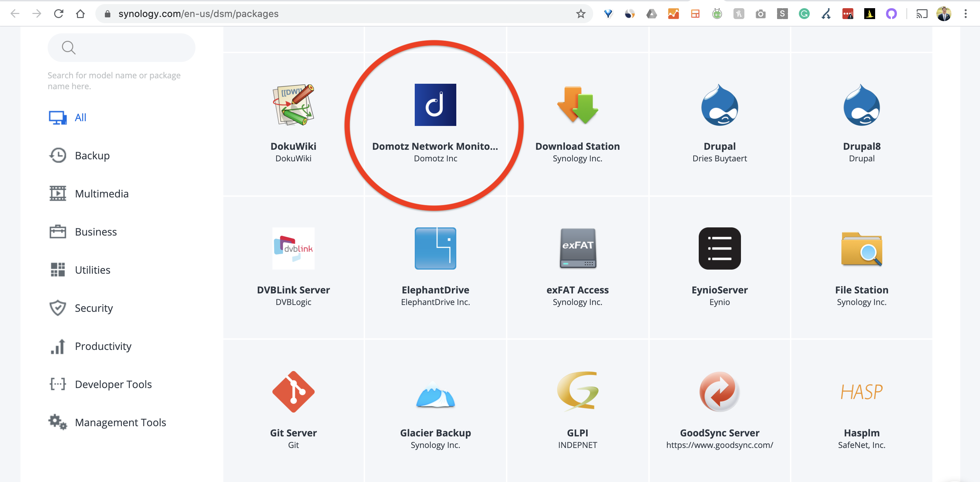The width and height of the screenshot is (980, 482).
Task: Click the package search input field
Action: [121, 48]
